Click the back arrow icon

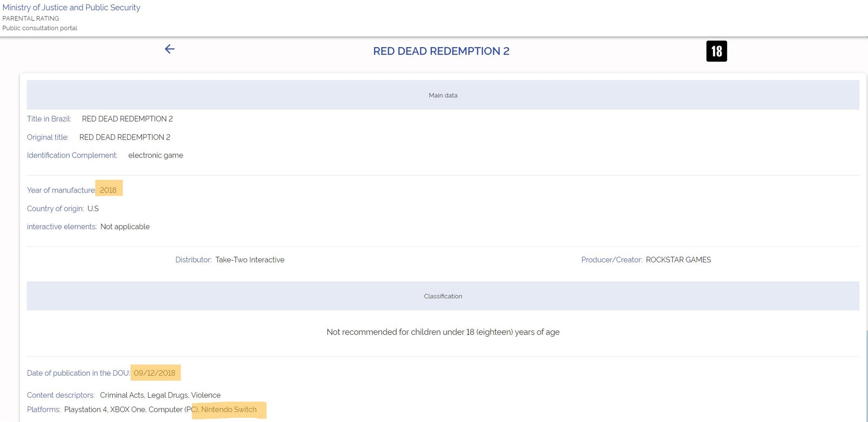(170, 49)
